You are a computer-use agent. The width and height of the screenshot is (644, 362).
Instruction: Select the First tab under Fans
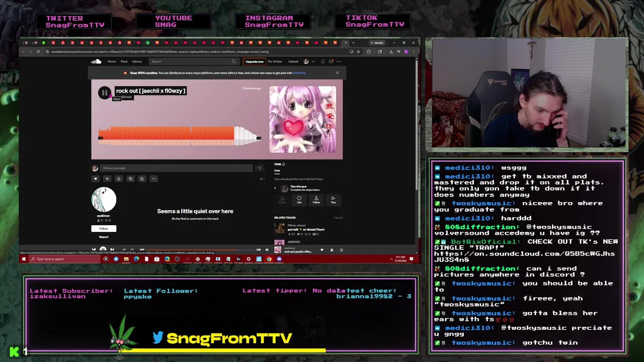[277, 170]
